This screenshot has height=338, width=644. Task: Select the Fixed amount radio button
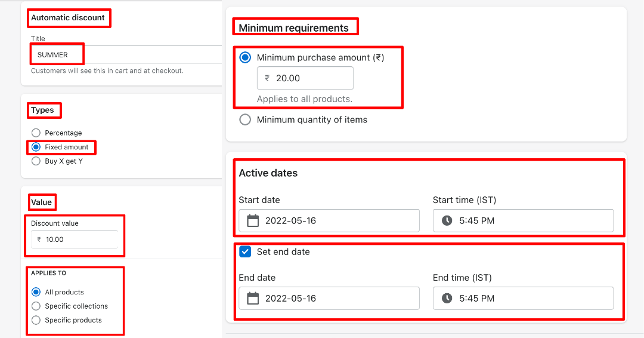36,147
